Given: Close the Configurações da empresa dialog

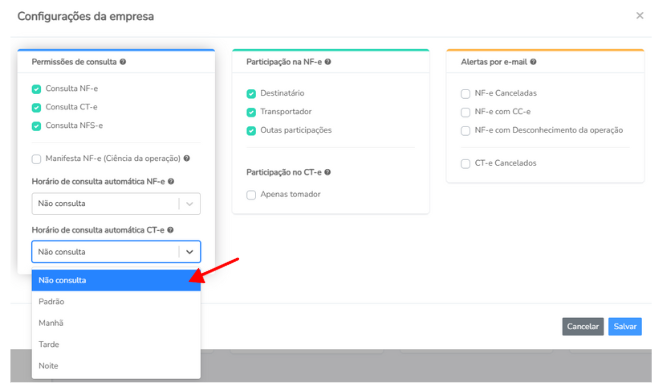Looking at the screenshot, I should click(x=640, y=16).
